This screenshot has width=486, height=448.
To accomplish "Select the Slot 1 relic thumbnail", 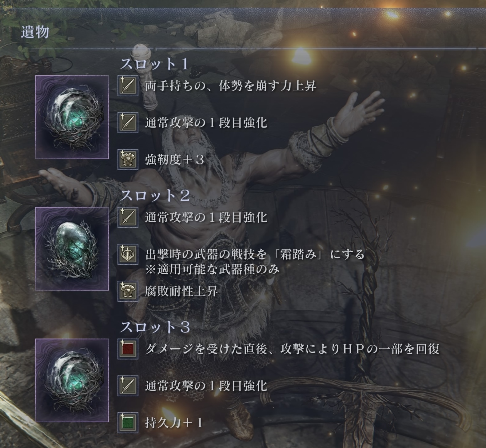I will [72, 117].
